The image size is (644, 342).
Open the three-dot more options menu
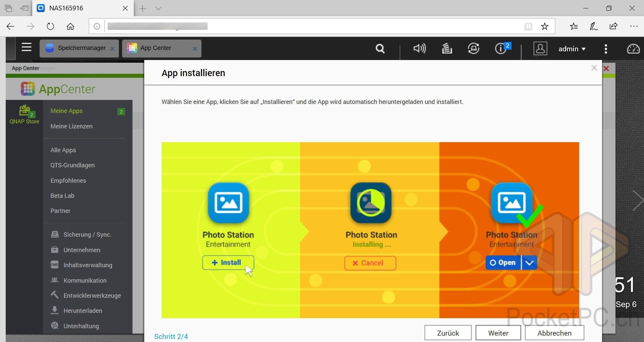pos(605,49)
